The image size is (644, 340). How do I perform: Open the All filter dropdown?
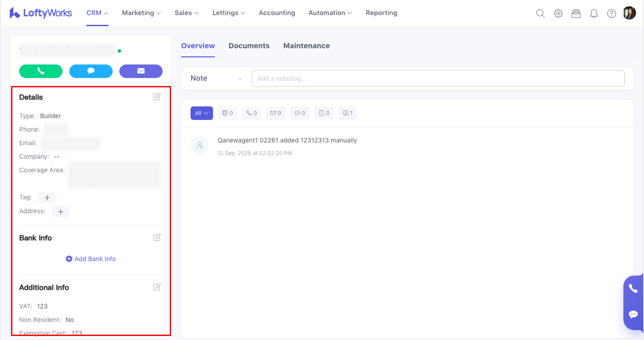tap(201, 113)
